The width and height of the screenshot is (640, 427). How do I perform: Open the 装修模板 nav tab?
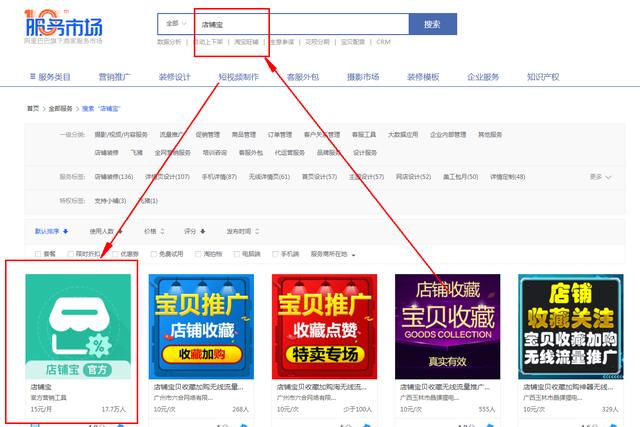[423, 77]
